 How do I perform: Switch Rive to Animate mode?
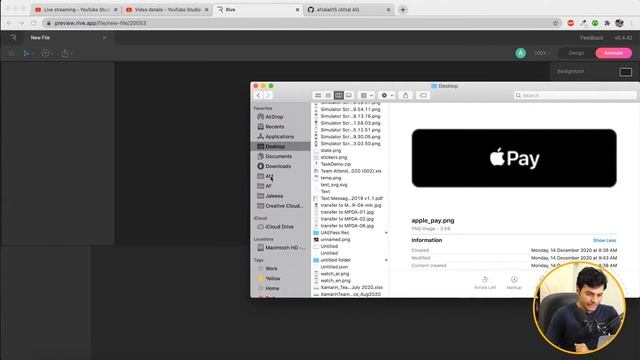click(x=613, y=53)
